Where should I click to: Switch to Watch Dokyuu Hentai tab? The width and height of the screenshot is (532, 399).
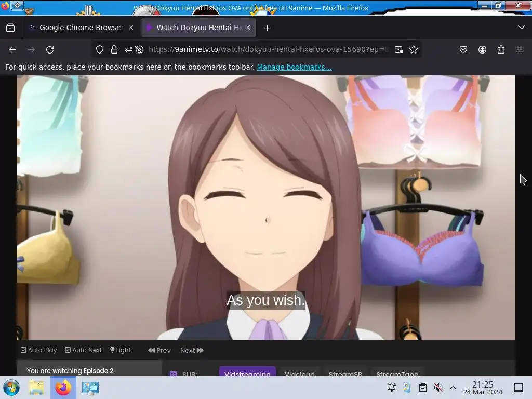click(x=198, y=28)
